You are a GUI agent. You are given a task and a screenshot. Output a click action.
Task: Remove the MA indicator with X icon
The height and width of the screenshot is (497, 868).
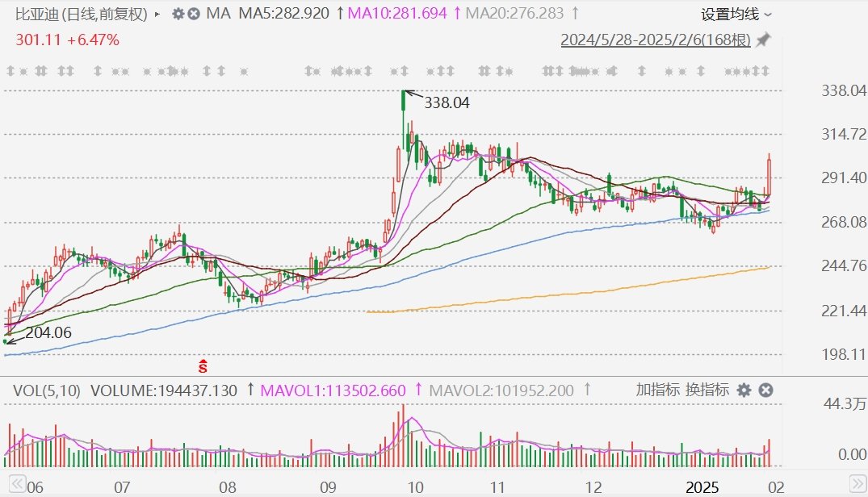coord(195,14)
